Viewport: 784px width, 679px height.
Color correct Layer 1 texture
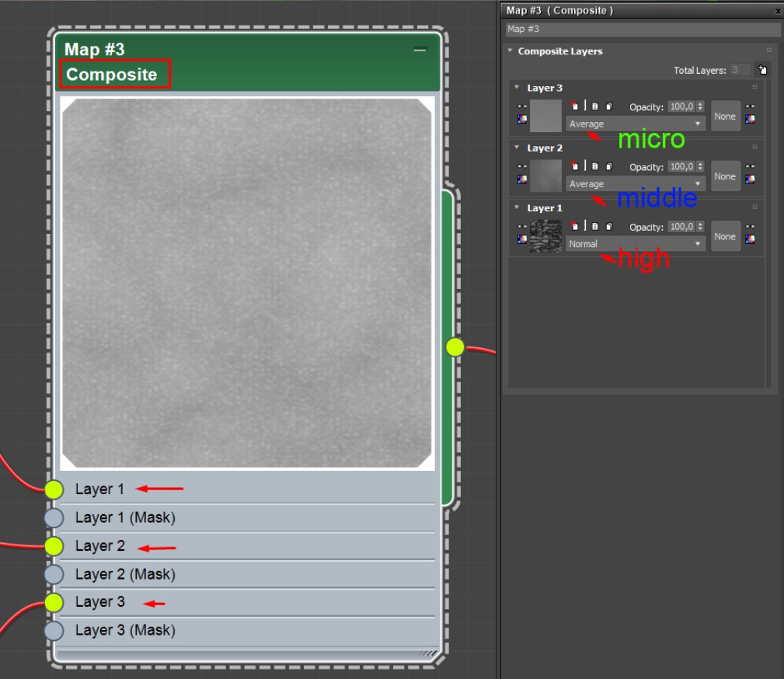click(x=522, y=239)
